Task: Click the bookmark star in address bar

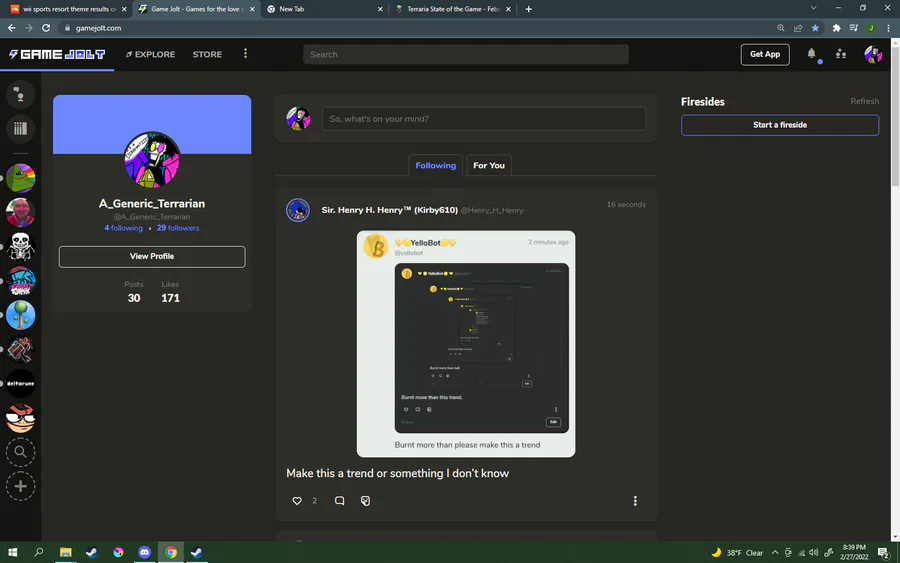Action: 815,28
